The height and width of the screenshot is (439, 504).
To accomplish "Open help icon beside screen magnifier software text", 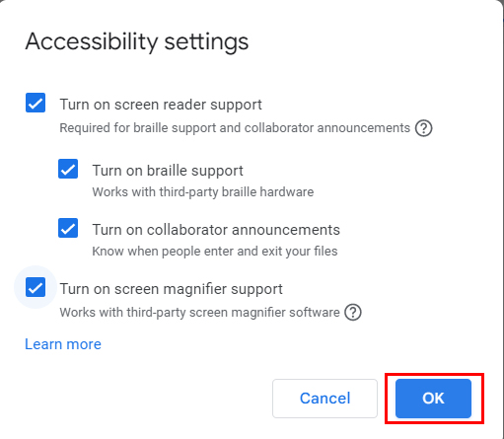I will pos(353,312).
